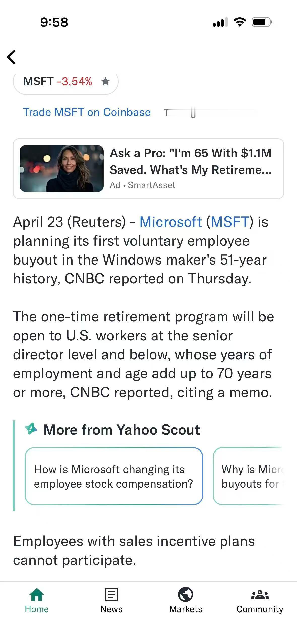The height and width of the screenshot is (644, 297).
Task: Open the News tab icon
Action: (x=111, y=595)
